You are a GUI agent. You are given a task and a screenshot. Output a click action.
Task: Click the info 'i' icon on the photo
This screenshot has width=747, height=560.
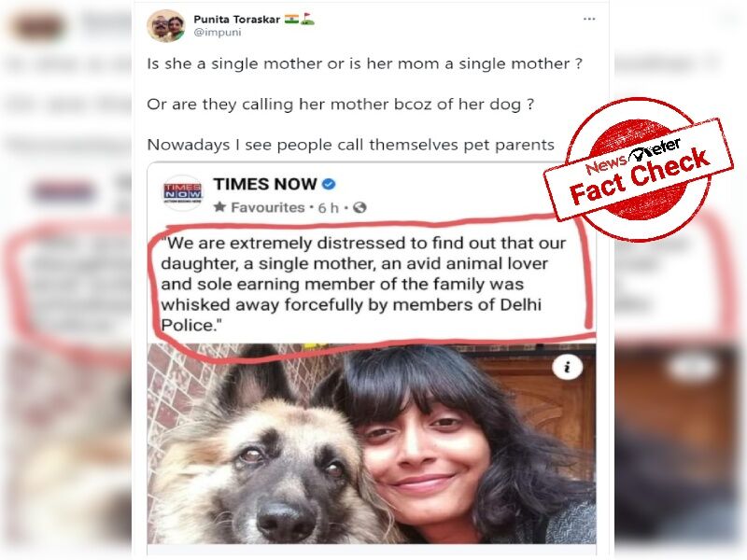(x=567, y=367)
